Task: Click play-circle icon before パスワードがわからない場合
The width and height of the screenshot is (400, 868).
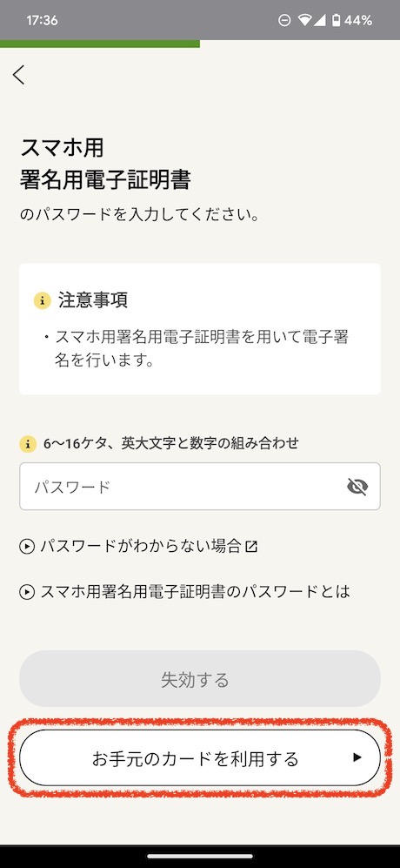Action: 27,547
